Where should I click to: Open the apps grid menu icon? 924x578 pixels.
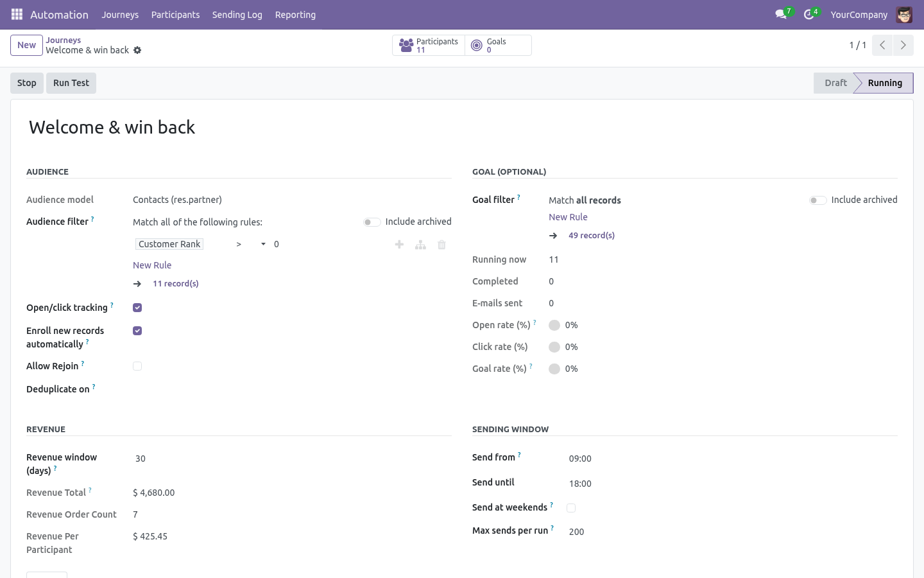(x=17, y=14)
